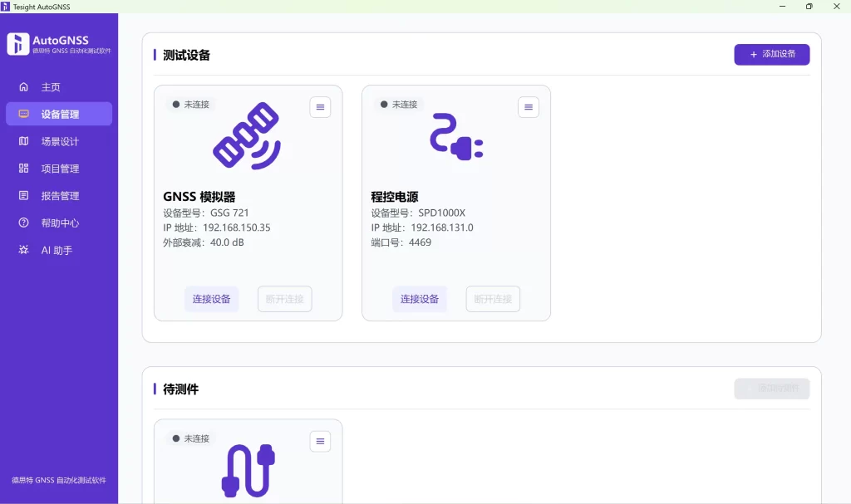Screen dimensions: 851x504
Task: Click the 程控电源 power plug icon
Action: [x=456, y=136]
